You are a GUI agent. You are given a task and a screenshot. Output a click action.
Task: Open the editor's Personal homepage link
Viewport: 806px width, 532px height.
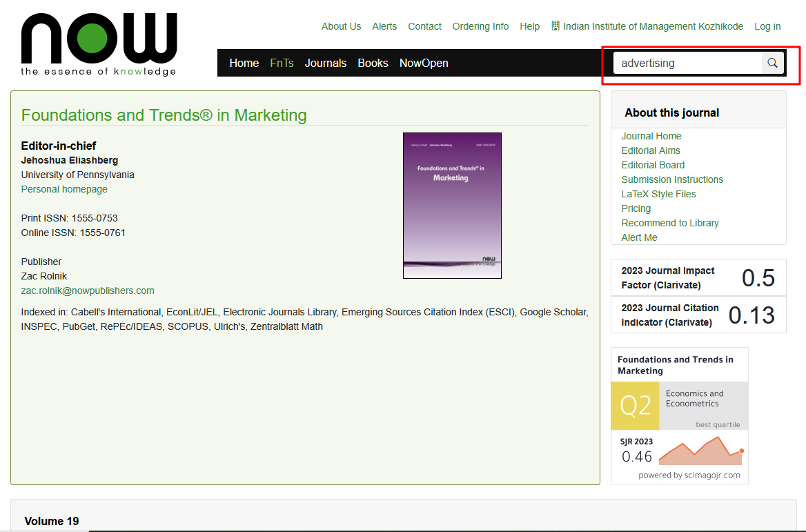[x=64, y=189]
